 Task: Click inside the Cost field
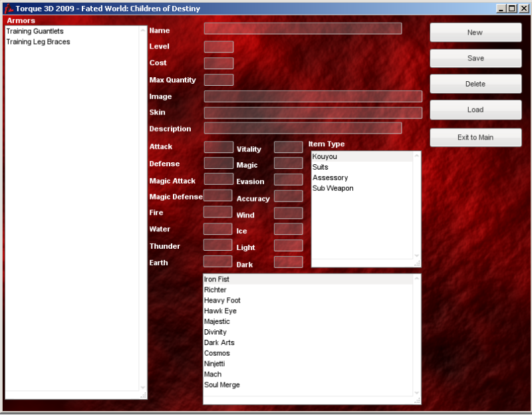tap(218, 63)
